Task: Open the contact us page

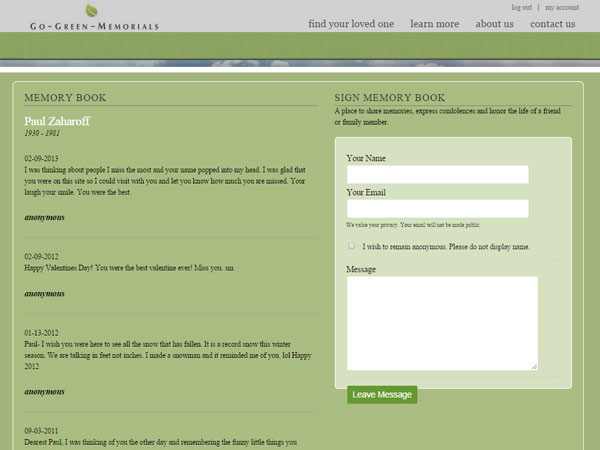Action: coord(552,24)
